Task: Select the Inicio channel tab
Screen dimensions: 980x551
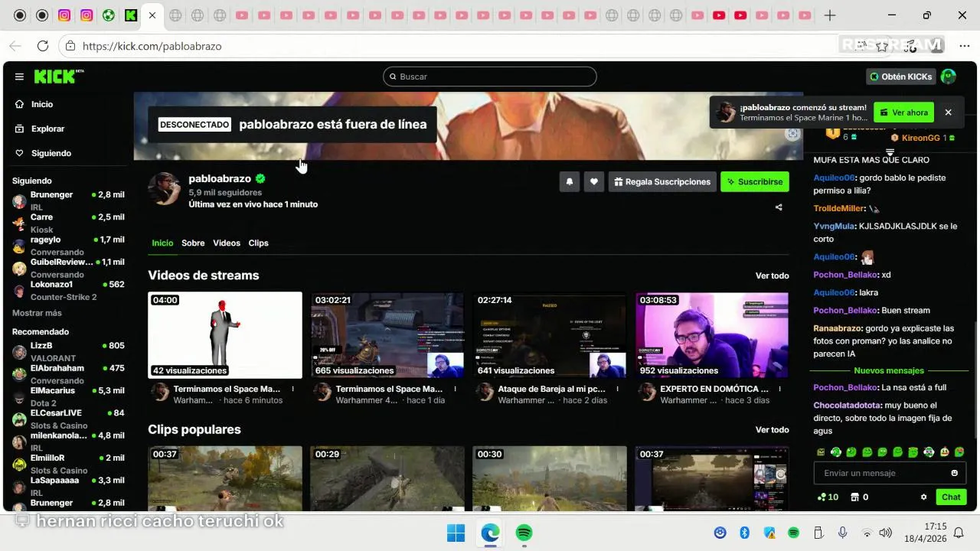Action: pyautogui.click(x=162, y=243)
